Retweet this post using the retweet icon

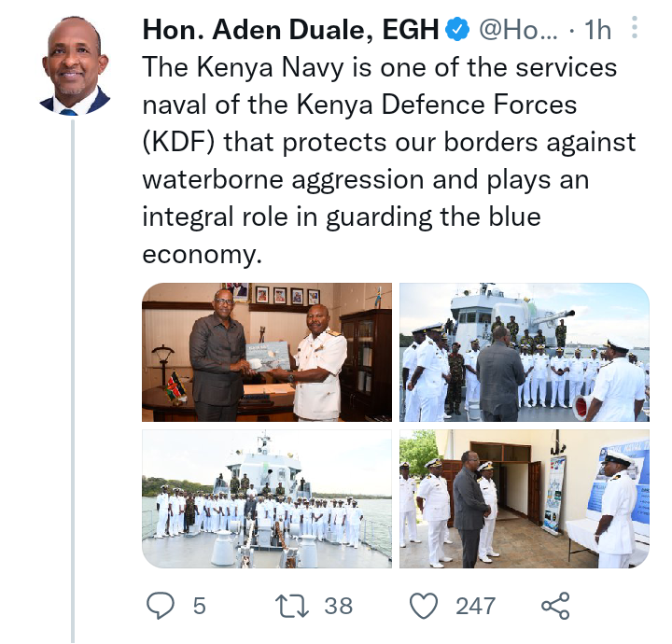pyautogui.click(x=291, y=606)
